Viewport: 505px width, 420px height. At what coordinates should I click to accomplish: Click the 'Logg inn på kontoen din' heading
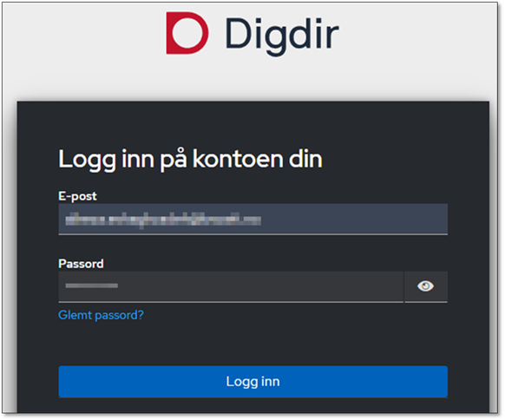pyautogui.click(x=190, y=159)
